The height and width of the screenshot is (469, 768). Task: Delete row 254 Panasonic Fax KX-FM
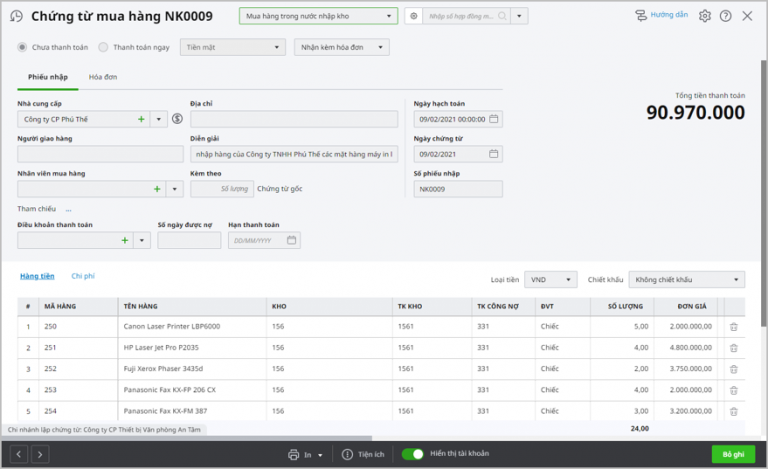pos(733,412)
